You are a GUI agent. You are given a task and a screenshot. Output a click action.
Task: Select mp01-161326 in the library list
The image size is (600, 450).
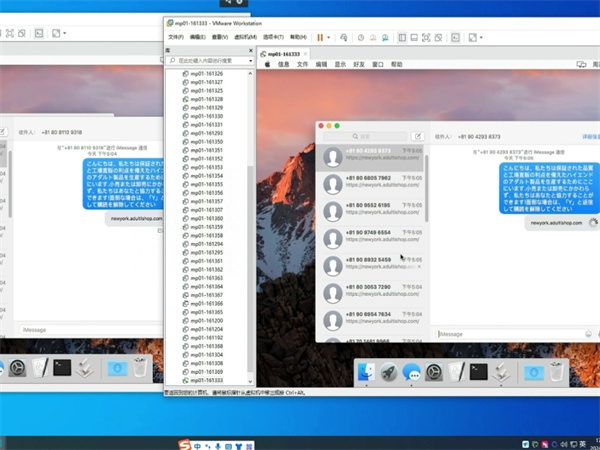[x=208, y=75]
